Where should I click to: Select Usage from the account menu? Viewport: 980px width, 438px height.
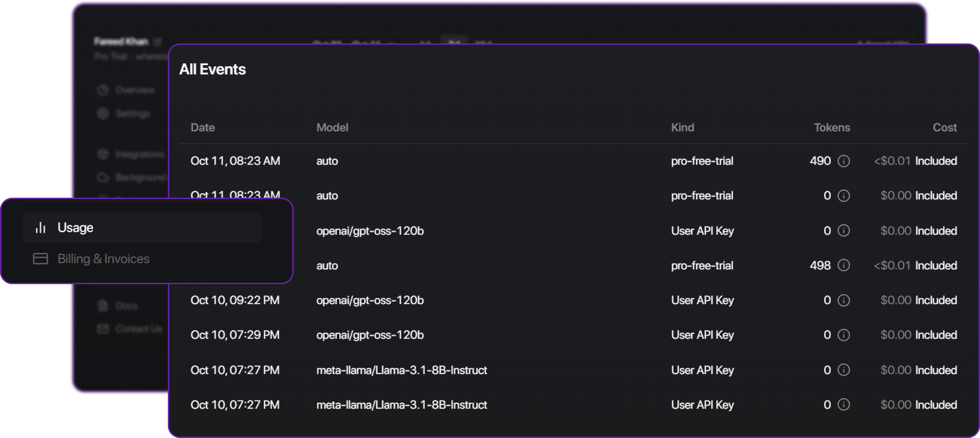pos(75,227)
